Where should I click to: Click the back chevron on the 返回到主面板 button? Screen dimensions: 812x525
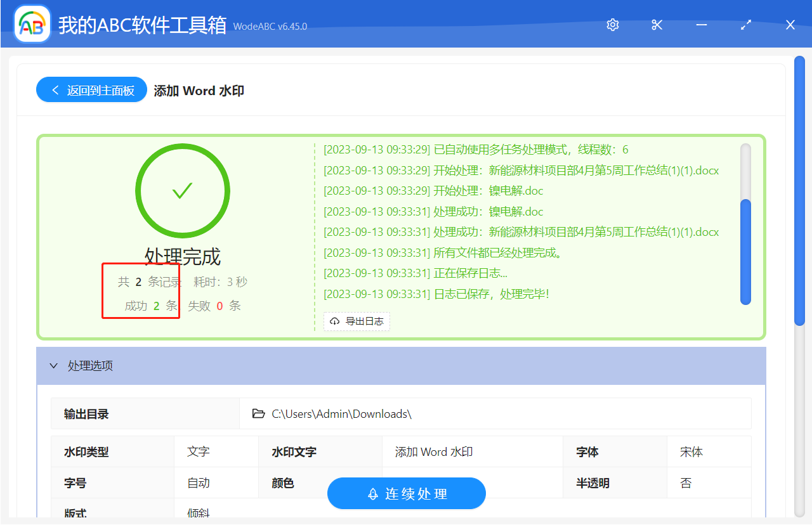point(55,89)
